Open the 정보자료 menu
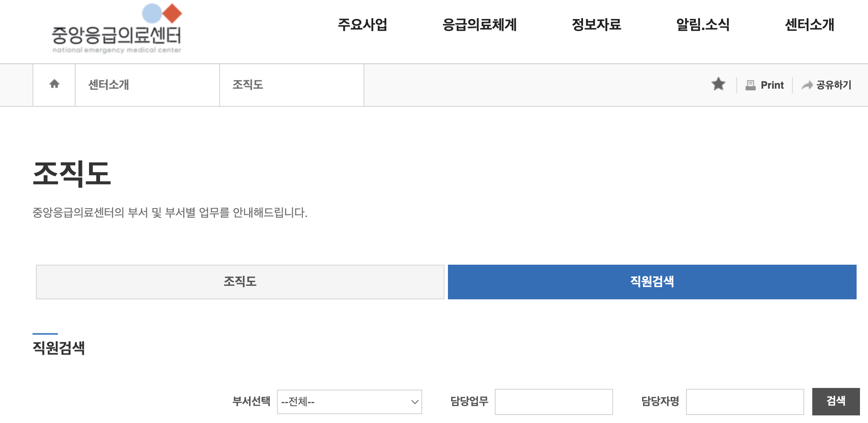The height and width of the screenshot is (423, 868). click(x=597, y=25)
